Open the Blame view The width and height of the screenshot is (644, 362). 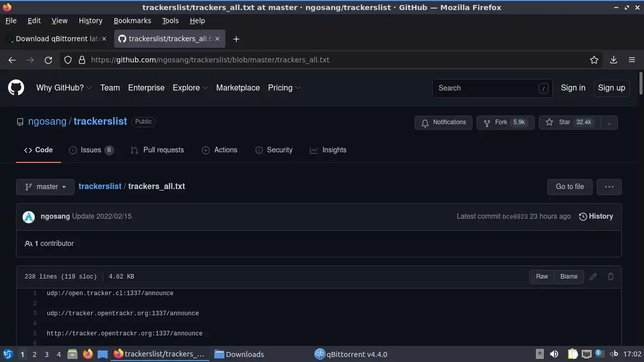coord(569,277)
